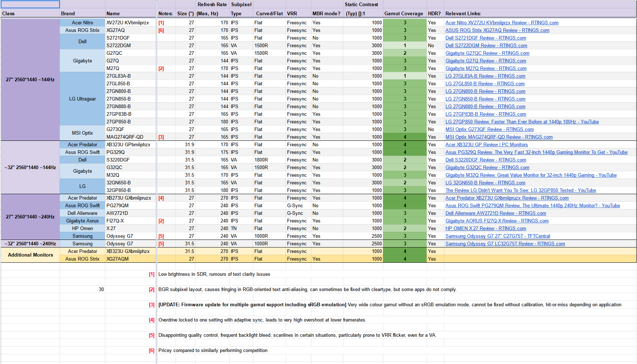The width and height of the screenshot is (637, 364).
Task: Open Acer XB323U GP Review PC Monitors link
Action: [x=487, y=144]
